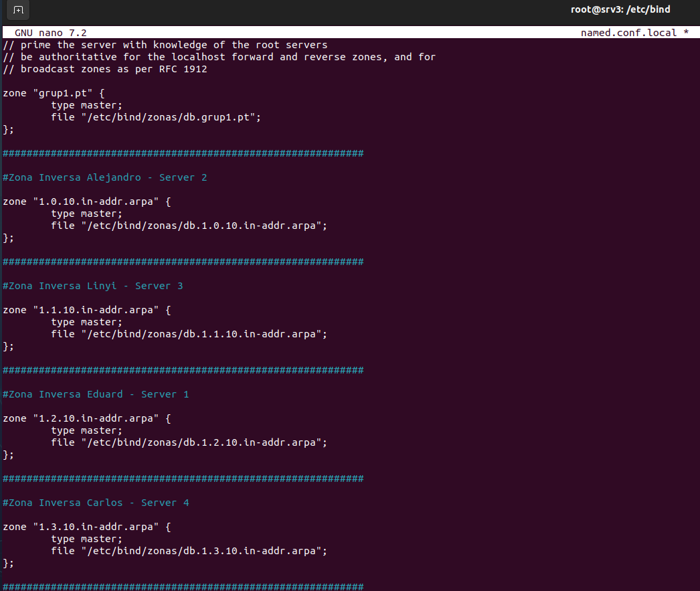The width and height of the screenshot is (700, 591).
Task: Click the new tab icon in terminal header
Action: [18, 9]
